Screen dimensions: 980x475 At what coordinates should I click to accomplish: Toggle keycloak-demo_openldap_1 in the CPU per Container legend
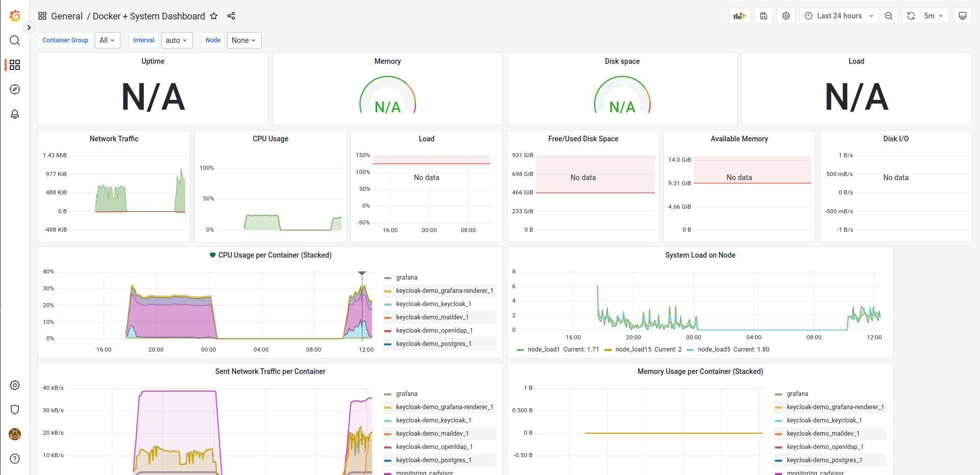[x=434, y=331]
